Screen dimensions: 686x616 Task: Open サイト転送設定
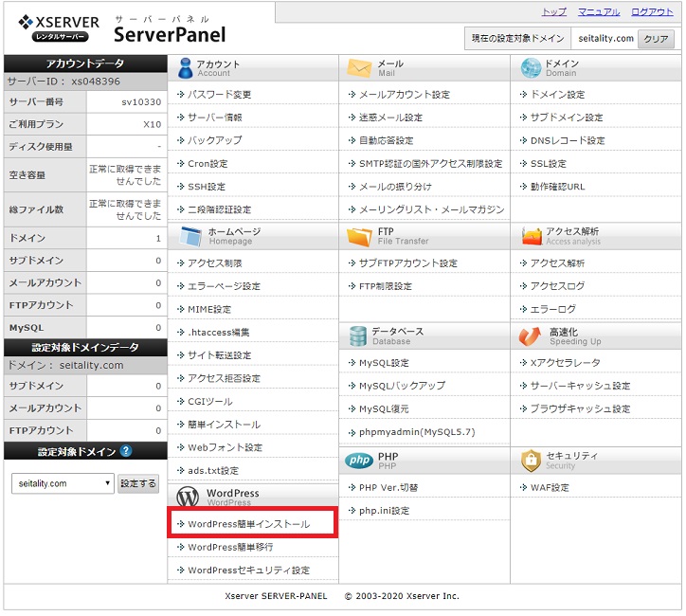click(x=219, y=355)
